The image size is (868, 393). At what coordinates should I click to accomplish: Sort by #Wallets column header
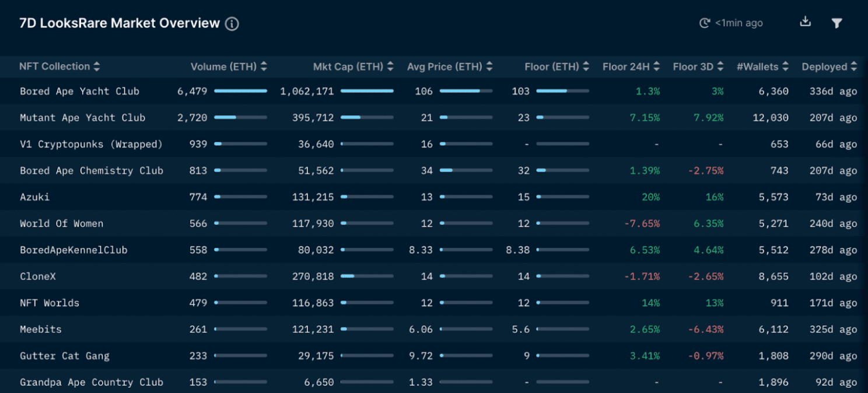785,66
